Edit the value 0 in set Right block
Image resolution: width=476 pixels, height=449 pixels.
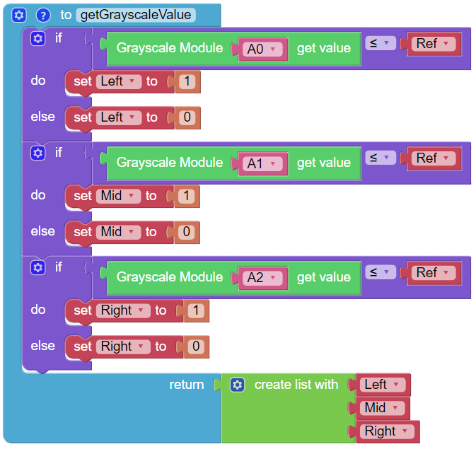(196, 346)
